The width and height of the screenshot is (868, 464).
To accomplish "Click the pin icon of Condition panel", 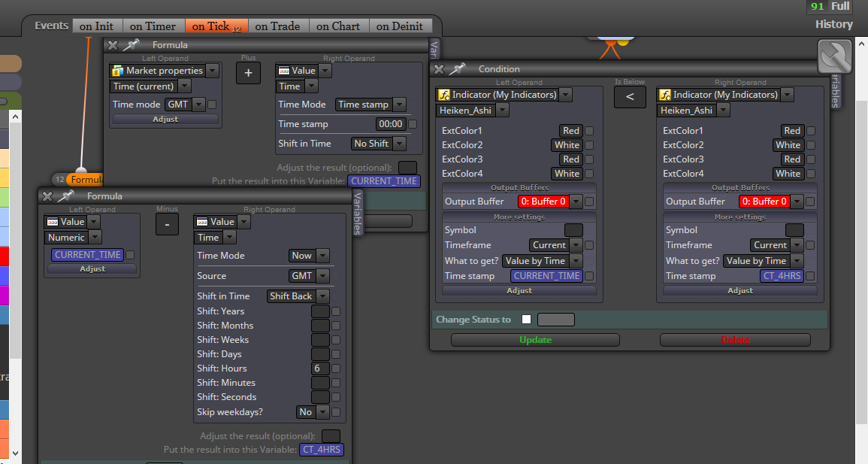I will pos(457,69).
